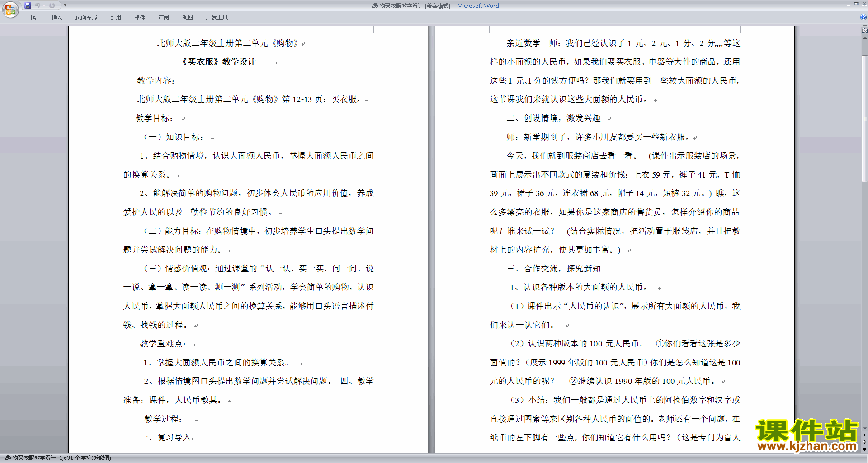Viewport: 868px width, 463px height.
Task: Click the line 准备：课件，人民币教具。
Action: coord(174,400)
